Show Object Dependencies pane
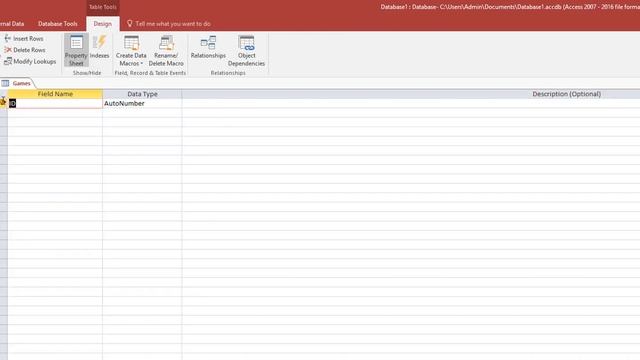Viewport: 640px width, 360px height. [x=246, y=51]
